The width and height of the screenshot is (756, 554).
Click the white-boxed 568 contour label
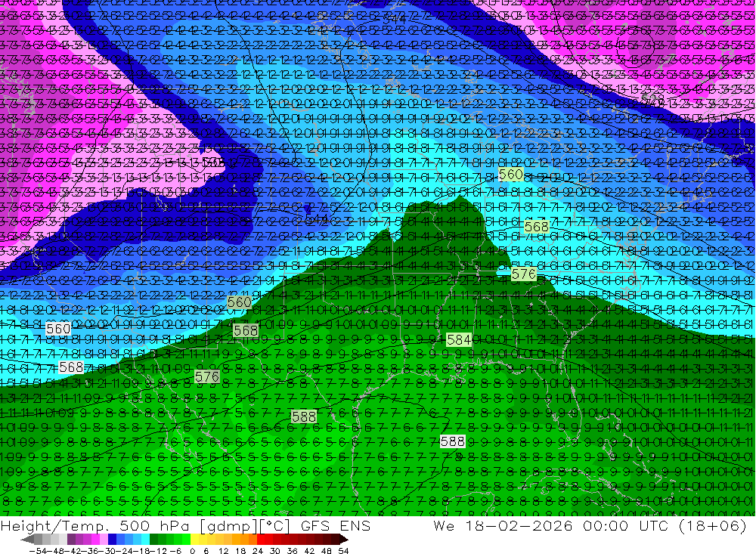coord(71,367)
